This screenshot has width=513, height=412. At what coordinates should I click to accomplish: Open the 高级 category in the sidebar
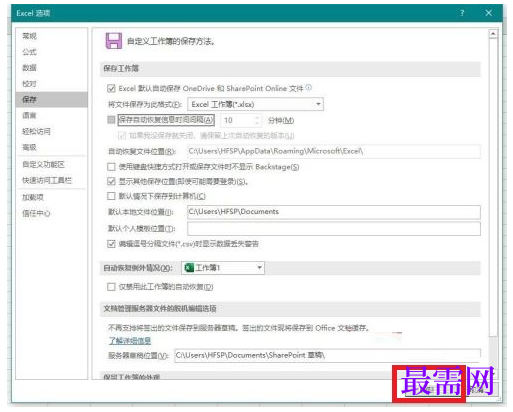(x=29, y=147)
